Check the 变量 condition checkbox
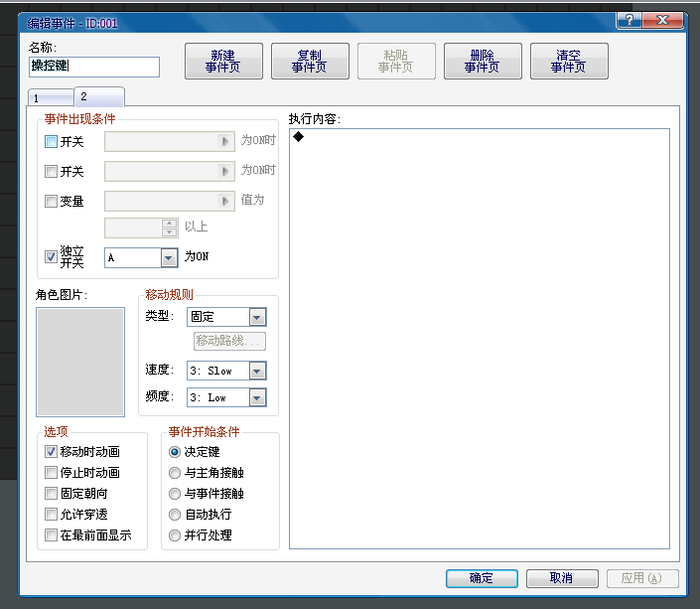 [51, 201]
